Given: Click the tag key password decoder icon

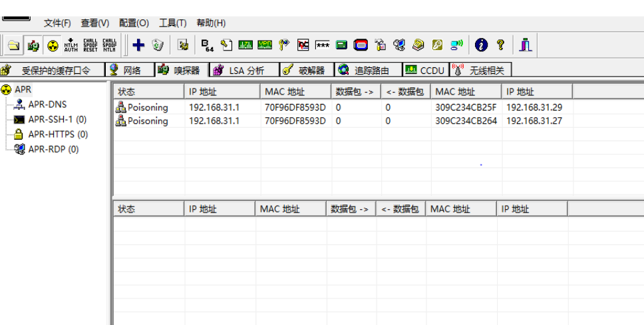Looking at the screenshot, I should [226, 45].
